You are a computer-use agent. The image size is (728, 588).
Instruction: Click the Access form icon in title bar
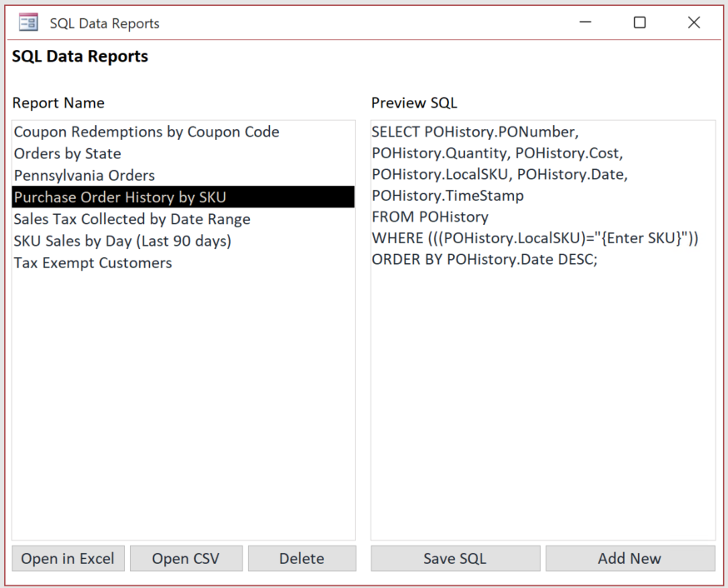click(28, 22)
